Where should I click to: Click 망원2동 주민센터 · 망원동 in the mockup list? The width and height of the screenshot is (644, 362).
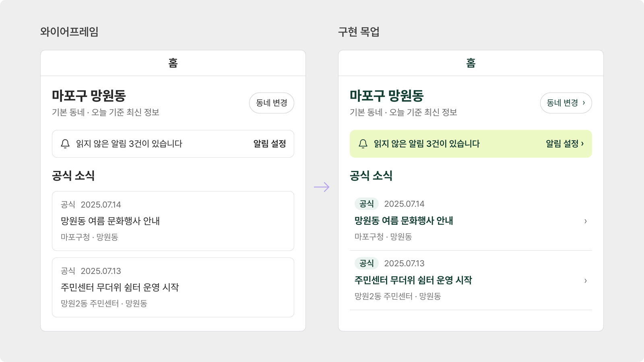[x=398, y=296]
